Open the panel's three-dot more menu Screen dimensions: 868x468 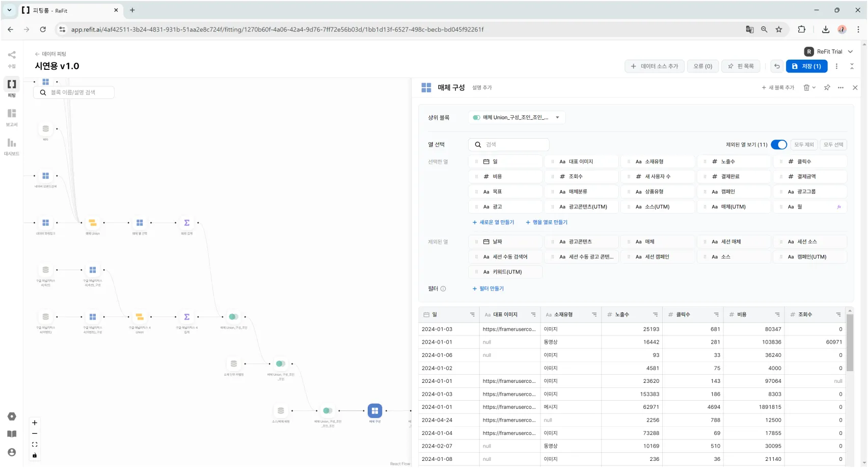click(x=840, y=88)
